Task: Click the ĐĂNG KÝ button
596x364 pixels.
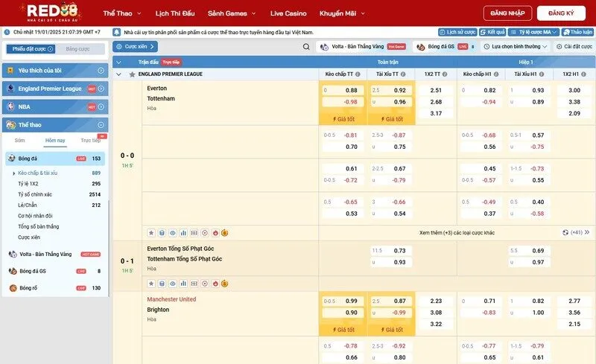Action: pos(561,13)
